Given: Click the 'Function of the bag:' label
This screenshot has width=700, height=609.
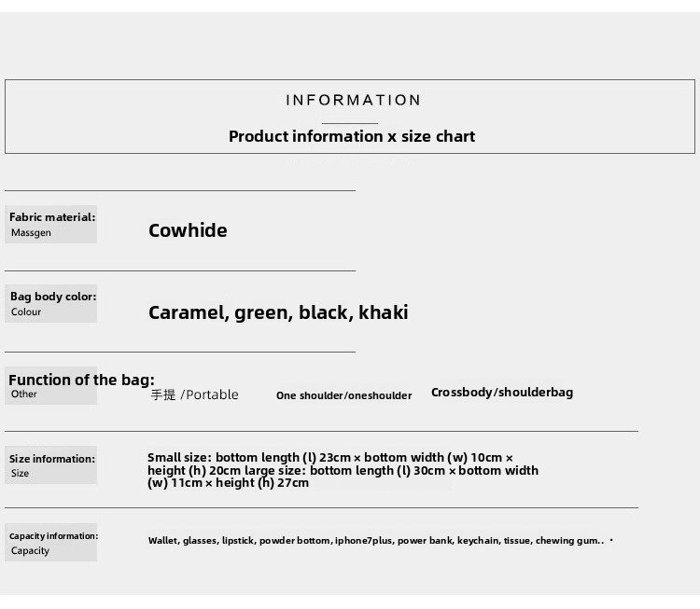Looking at the screenshot, I should (x=81, y=380).
